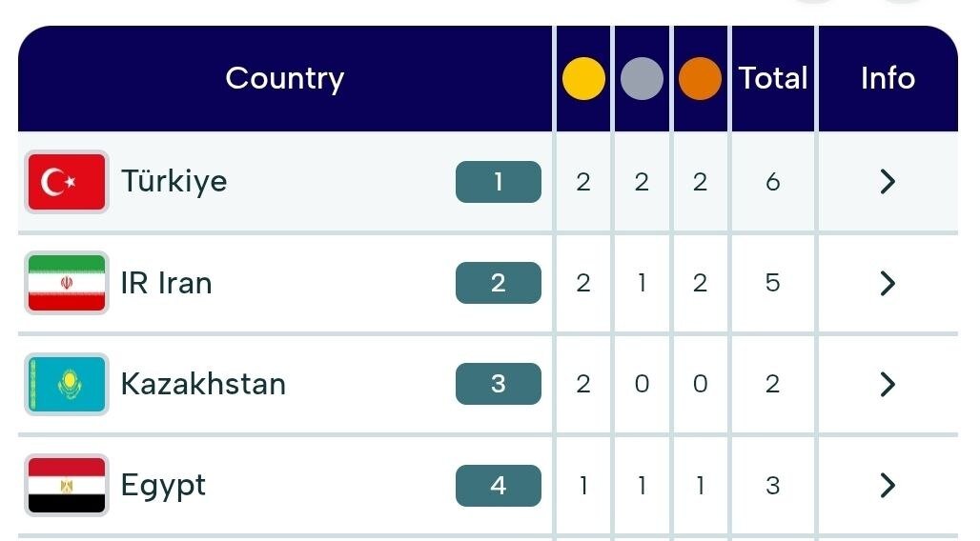Open the Kazakhstan country name
The image size is (980, 541).
203,384
